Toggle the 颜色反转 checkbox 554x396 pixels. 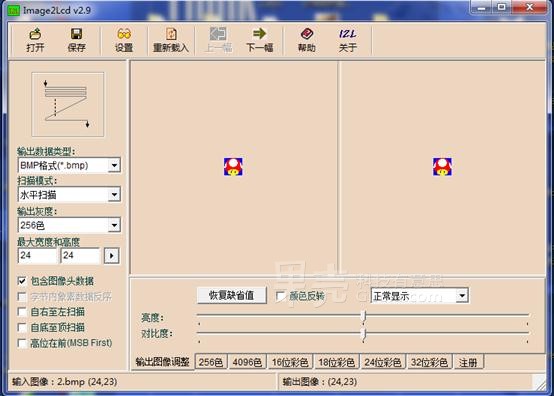tap(281, 296)
